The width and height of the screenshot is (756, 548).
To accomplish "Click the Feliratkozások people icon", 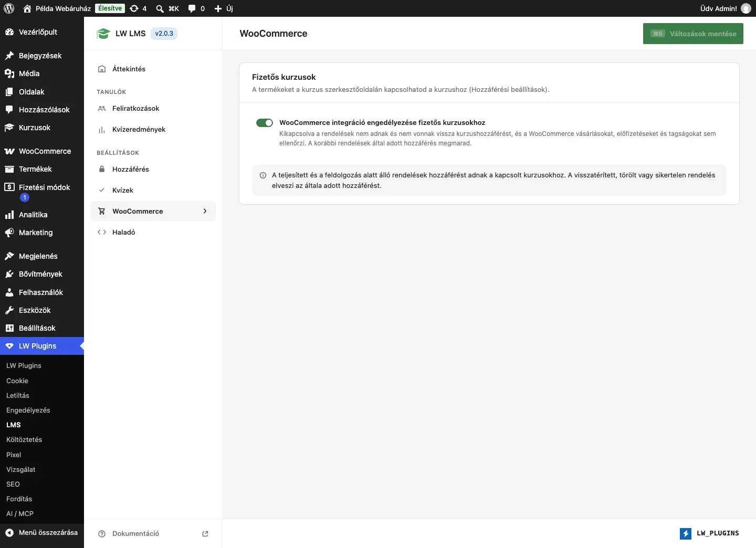I will click(102, 109).
